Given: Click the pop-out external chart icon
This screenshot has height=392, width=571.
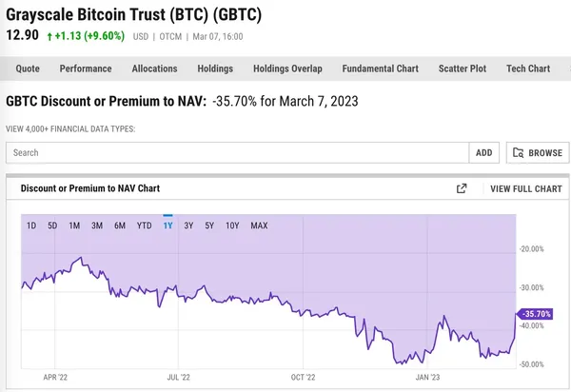Looking at the screenshot, I should pos(462,188).
